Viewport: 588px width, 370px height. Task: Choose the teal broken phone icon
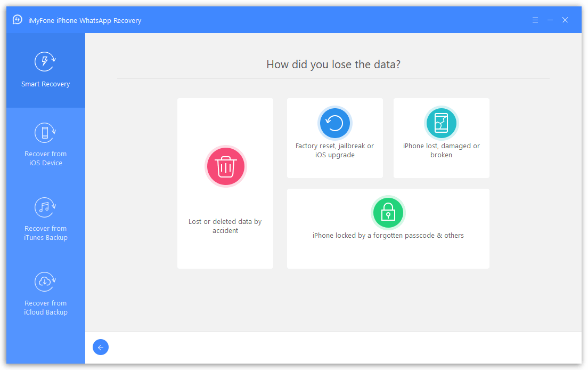point(441,123)
